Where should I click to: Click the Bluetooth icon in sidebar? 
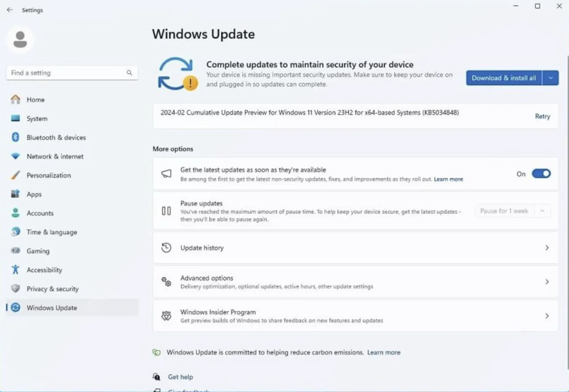click(x=15, y=137)
